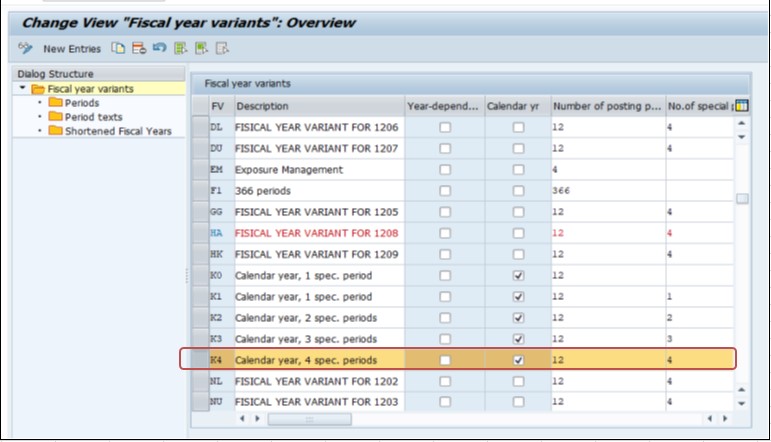Click description Calendar year, 3 spec. periods
Viewport: 771px width, 442px height.
(306, 339)
